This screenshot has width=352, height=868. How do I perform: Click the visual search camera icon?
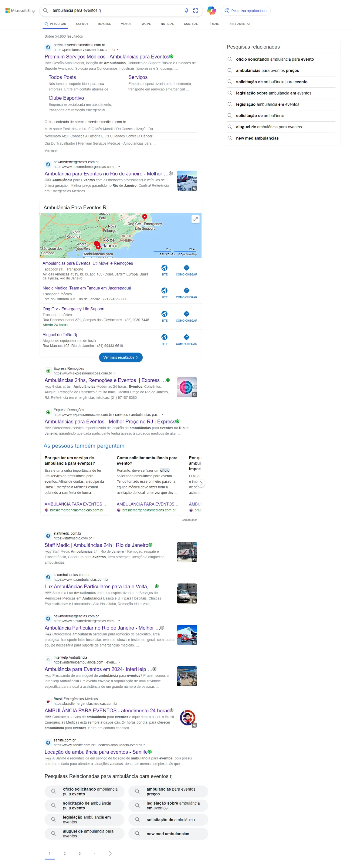[x=195, y=11]
